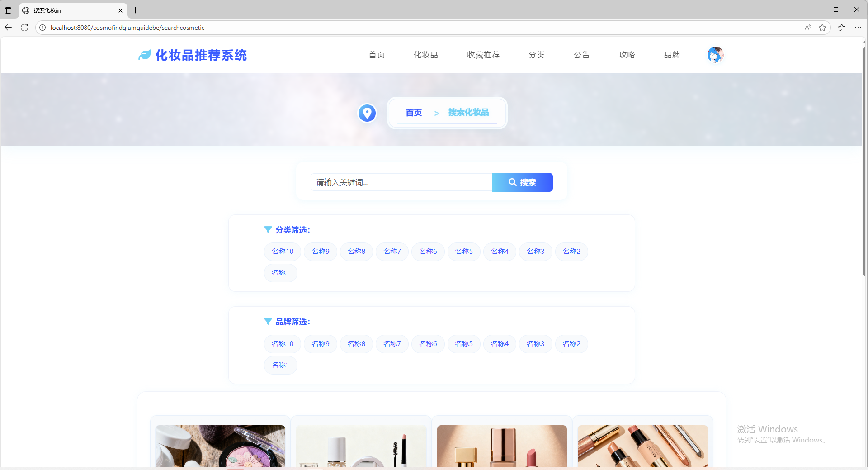Click the 品牌筛选 heading text
This screenshot has width=868, height=470.
click(292, 322)
